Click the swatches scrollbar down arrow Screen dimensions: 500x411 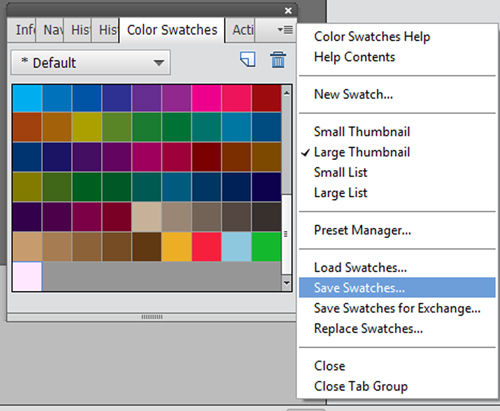[287, 284]
